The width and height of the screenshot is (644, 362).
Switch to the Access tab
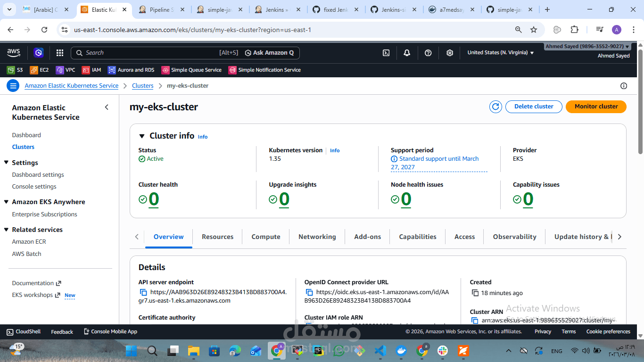[465, 237]
